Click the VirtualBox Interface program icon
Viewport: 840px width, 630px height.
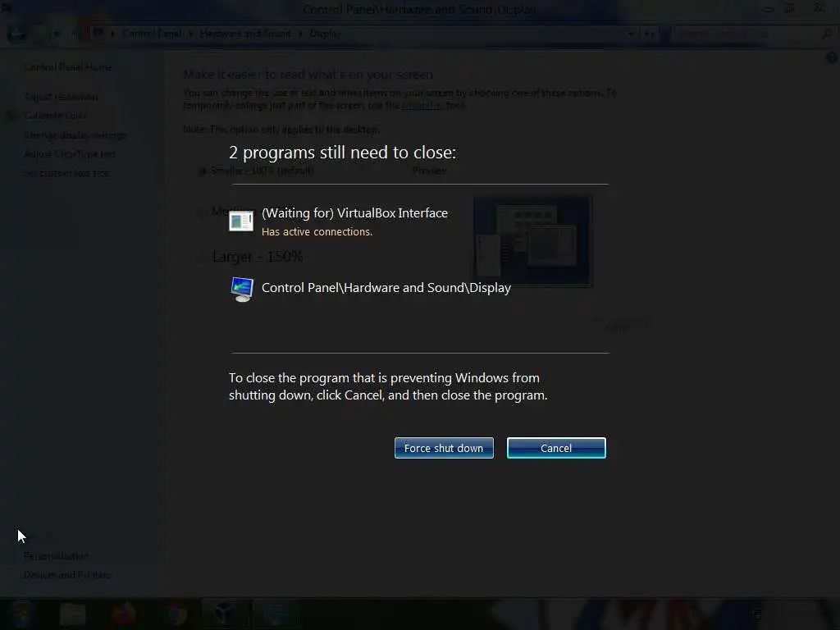pos(241,221)
